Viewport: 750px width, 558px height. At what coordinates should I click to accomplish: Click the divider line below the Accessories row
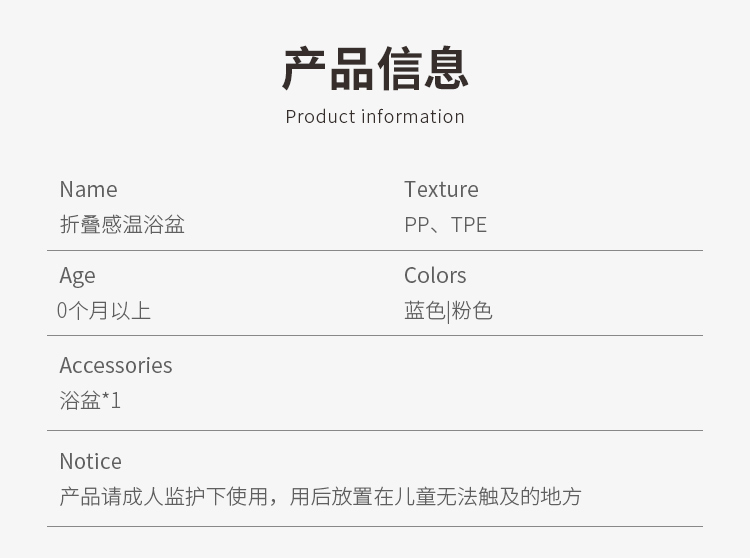(x=375, y=431)
